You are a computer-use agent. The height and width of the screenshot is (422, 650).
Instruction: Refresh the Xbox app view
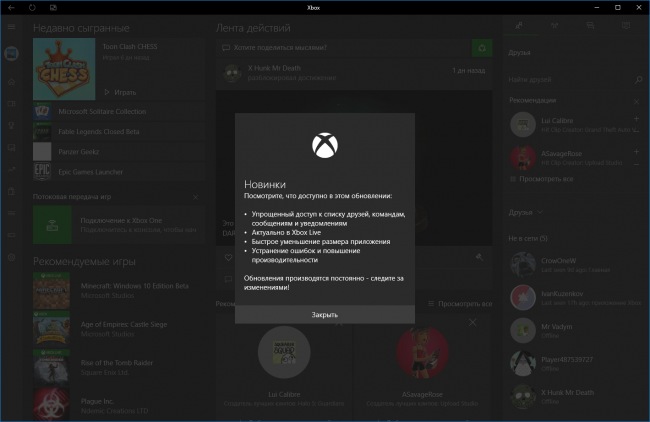pos(32,7)
